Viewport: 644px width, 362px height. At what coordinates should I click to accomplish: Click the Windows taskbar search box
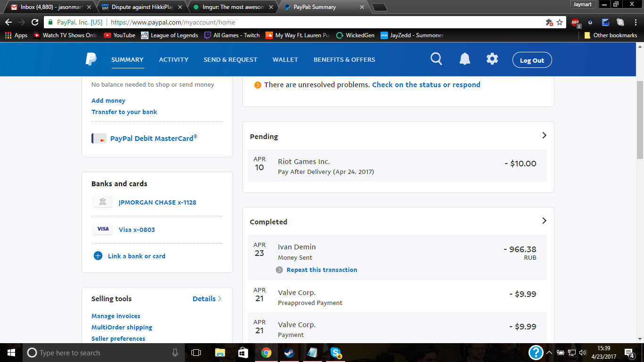[104, 353]
